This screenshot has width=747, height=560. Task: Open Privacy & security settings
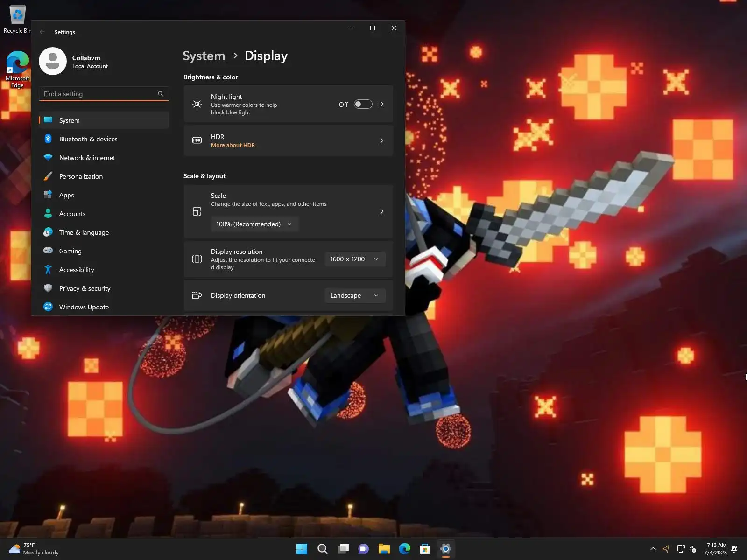(104, 288)
